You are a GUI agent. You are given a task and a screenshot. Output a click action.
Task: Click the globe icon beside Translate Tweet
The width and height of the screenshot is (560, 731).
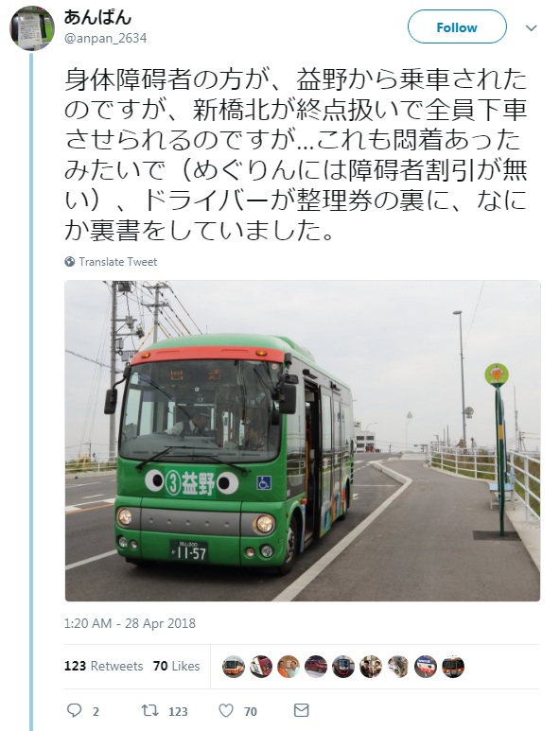[x=70, y=262]
